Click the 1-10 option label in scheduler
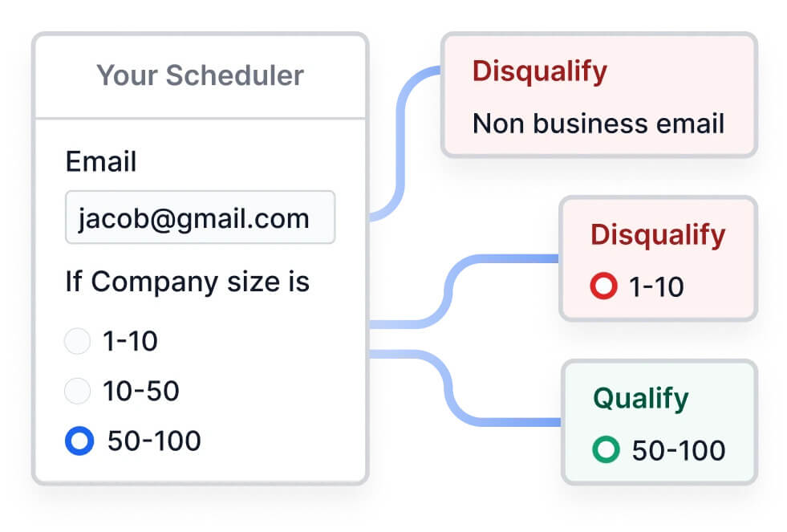This screenshot has width=787, height=532. point(130,342)
